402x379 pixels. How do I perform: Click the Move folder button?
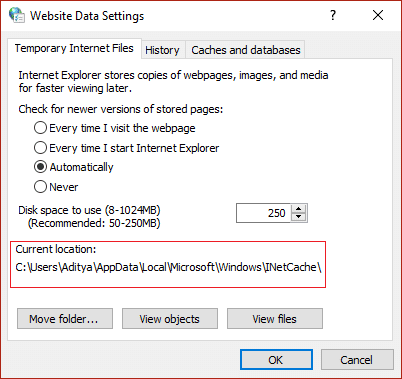[x=65, y=319]
